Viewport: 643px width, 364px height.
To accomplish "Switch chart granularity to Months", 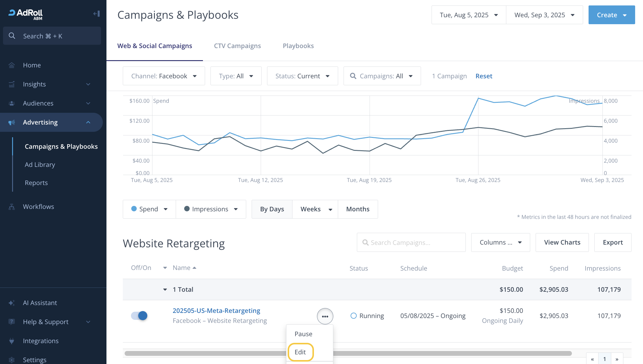I will click(357, 209).
